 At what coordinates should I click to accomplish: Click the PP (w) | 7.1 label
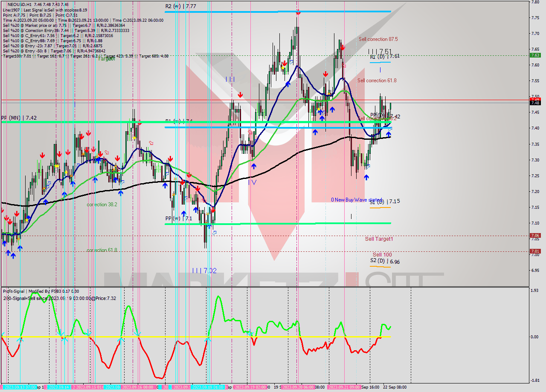click(x=179, y=219)
